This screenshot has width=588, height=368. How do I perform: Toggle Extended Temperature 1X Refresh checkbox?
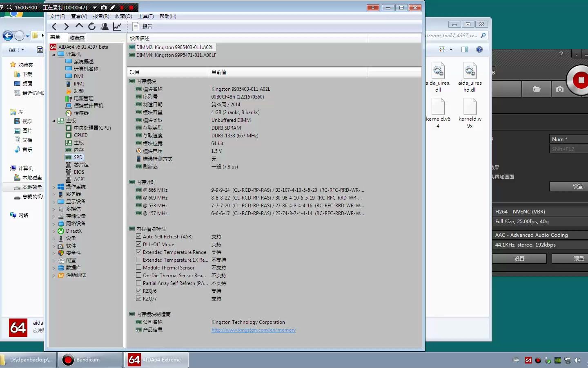point(139,260)
